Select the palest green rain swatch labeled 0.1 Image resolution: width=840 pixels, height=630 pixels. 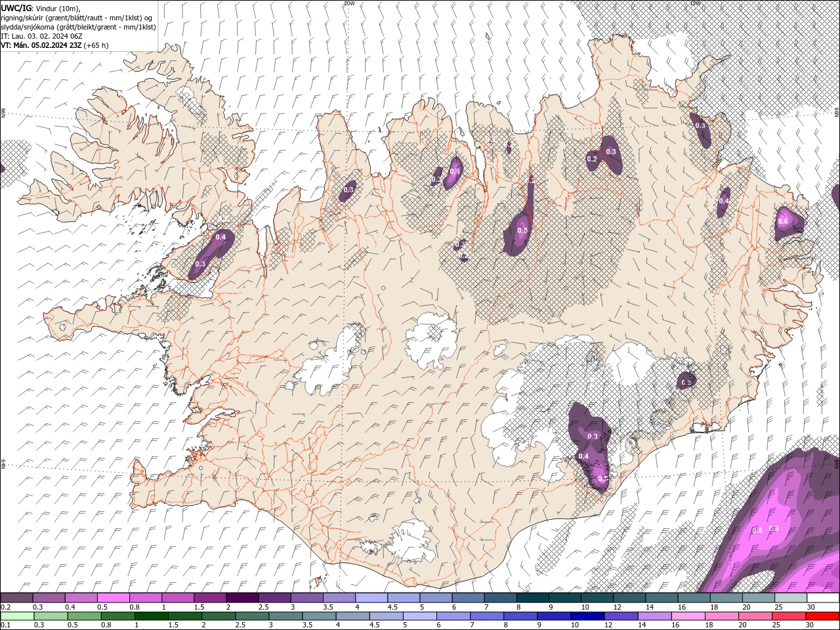pyautogui.click(x=18, y=616)
